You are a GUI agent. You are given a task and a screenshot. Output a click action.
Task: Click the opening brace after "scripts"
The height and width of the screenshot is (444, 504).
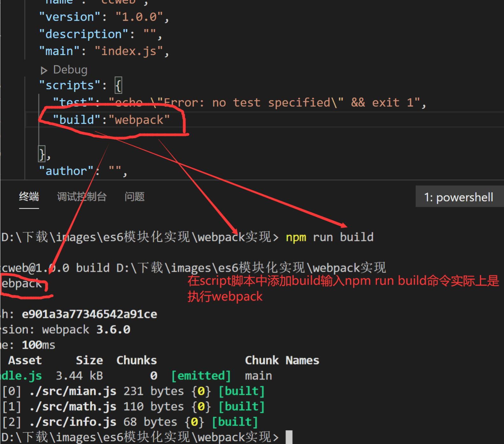[x=118, y=85]
